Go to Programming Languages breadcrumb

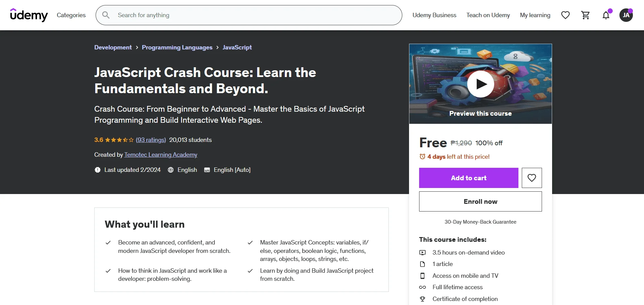coord(177,47)
